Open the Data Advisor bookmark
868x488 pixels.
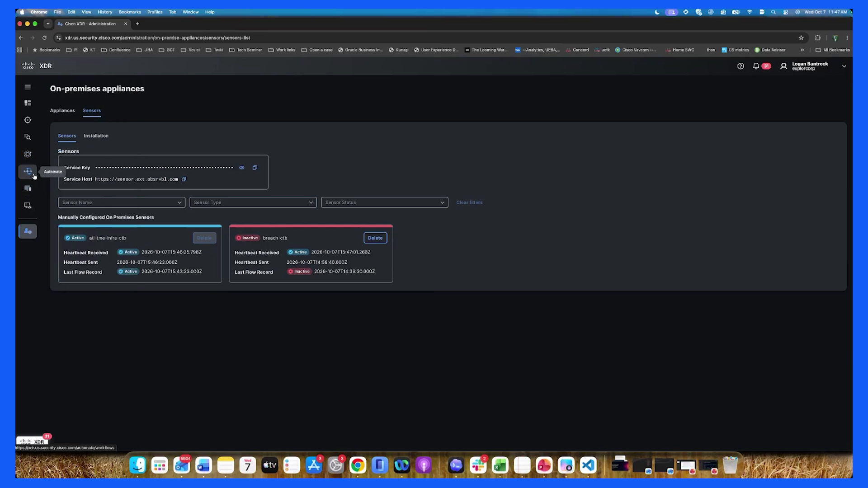pyautogui.click(x=770, y=50)
